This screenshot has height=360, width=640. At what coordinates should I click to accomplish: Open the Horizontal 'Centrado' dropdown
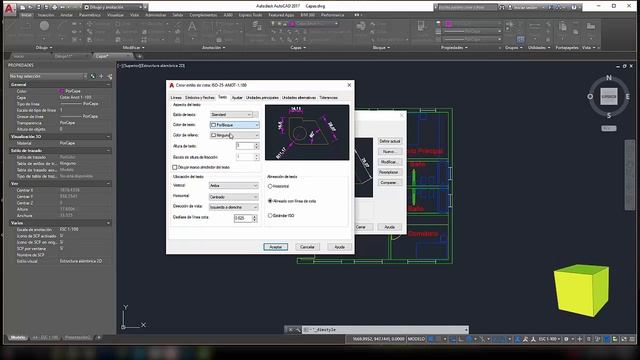[233, 197]
